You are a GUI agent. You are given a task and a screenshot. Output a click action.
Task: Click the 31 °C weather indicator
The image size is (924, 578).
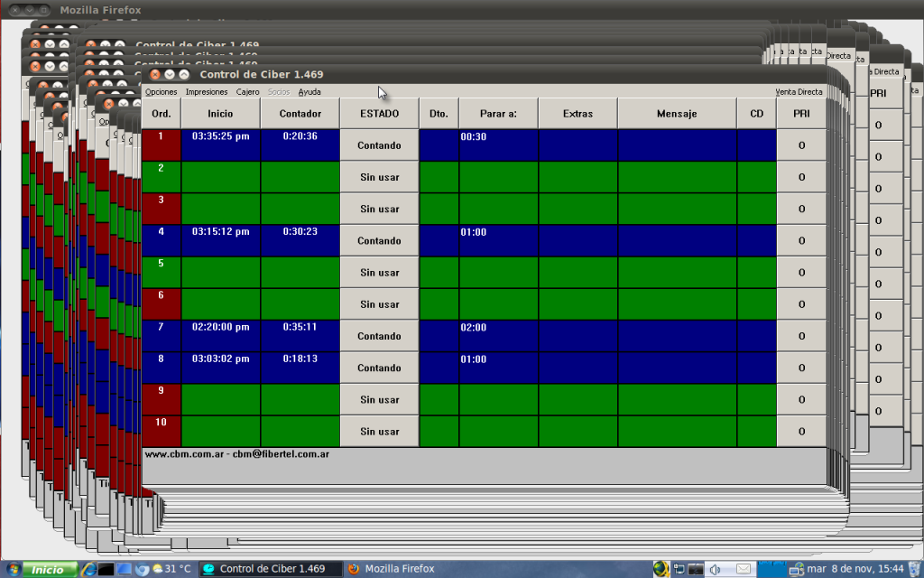pos(171,569)
